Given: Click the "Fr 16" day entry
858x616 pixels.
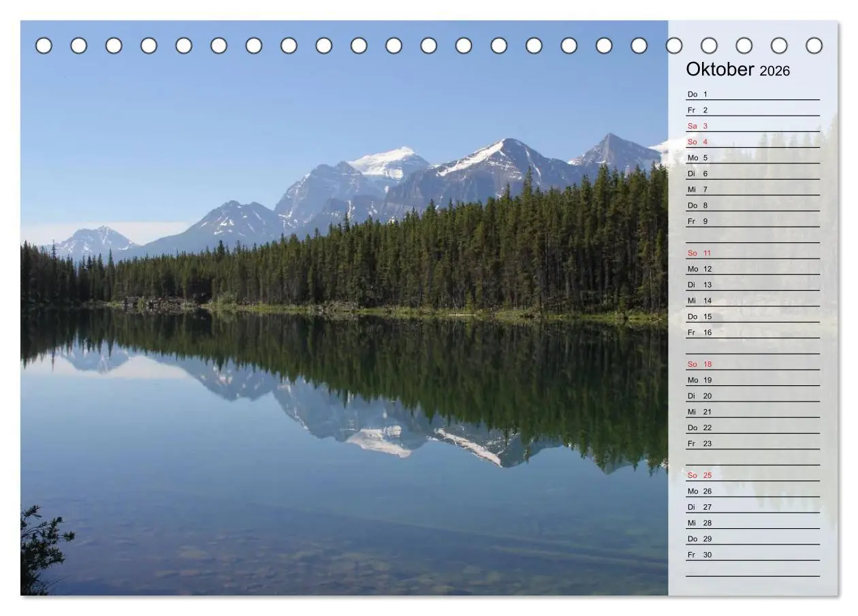Looking at the screenshot, I should 752,332.
